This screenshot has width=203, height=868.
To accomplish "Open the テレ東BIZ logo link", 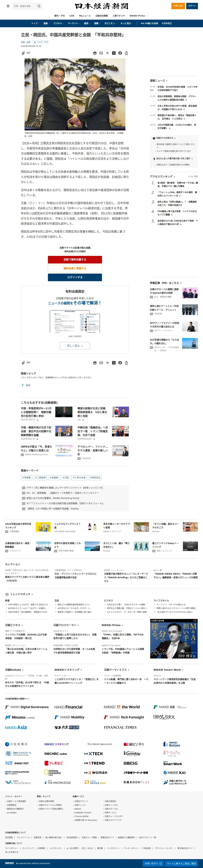I will coord(54,763).
